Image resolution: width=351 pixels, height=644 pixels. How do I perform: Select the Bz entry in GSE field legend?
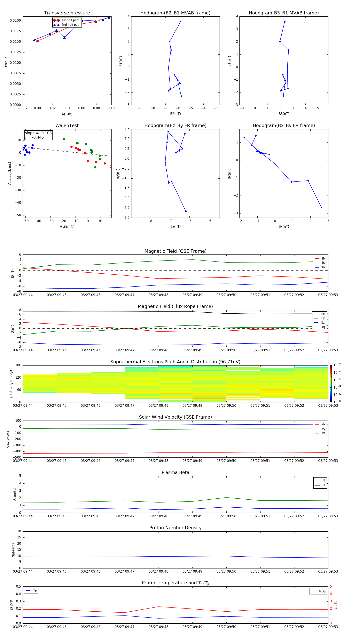[320, 267]
